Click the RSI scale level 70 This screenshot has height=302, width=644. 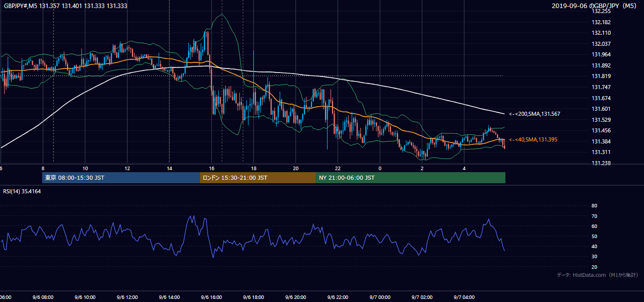[594, 216]
